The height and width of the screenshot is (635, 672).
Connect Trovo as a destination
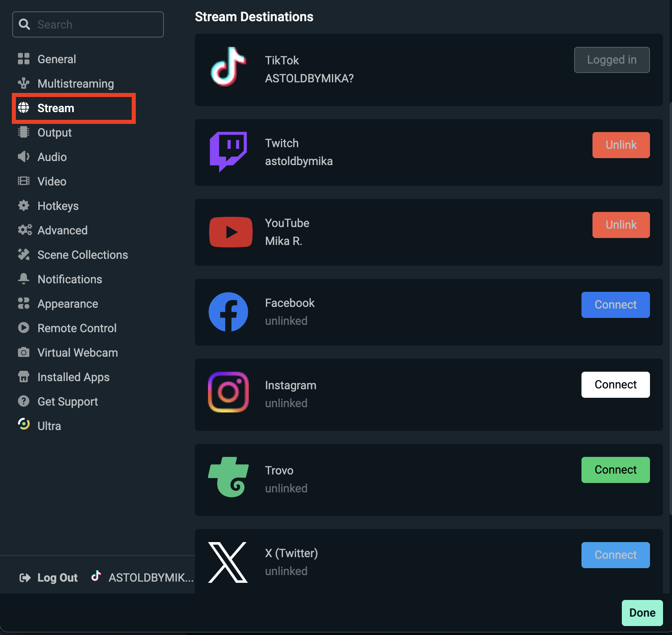(615, 470)
